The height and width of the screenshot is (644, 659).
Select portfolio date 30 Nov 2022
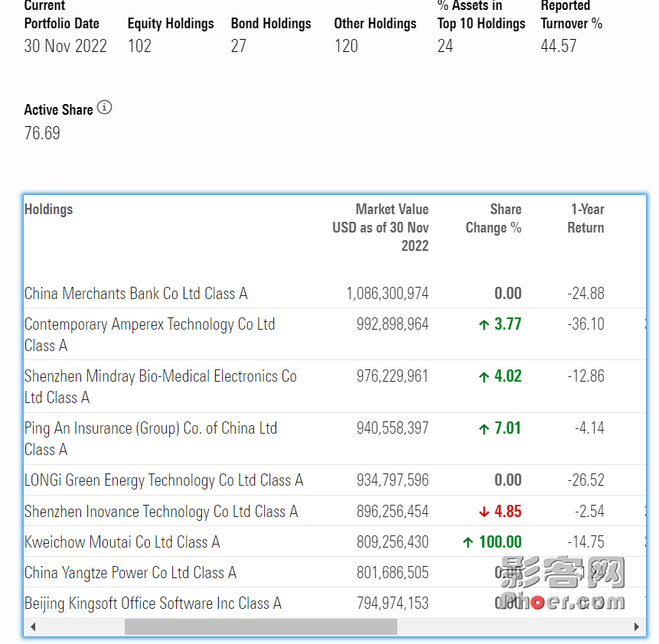coord(66,46)
